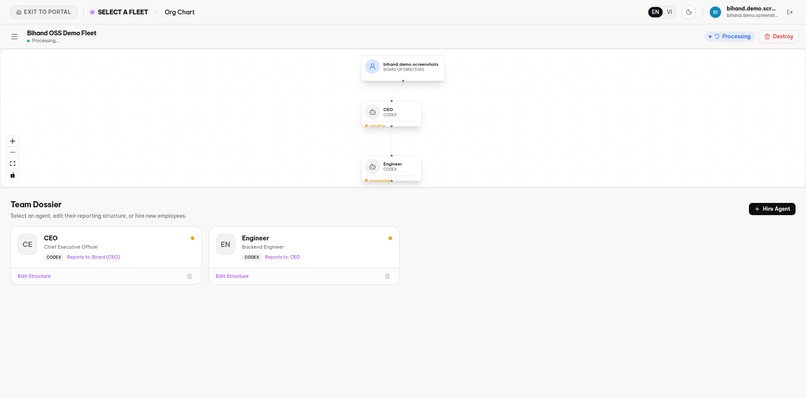The height and width of the screenshot is (398, 806).
Task: Switch language to EN
Action: 655,12
